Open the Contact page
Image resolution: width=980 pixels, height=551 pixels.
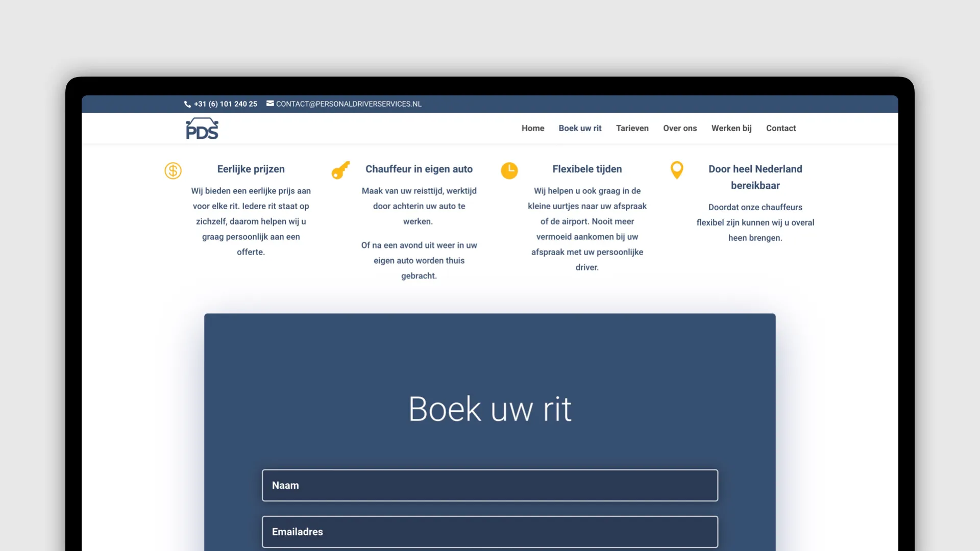click(781, 129)
